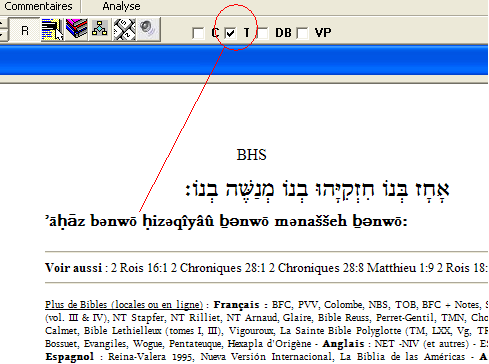Viewport: 489px width, 364px height.
Task: Click Plus de Bibles (locales ou en ligne)
Action: 124,305
